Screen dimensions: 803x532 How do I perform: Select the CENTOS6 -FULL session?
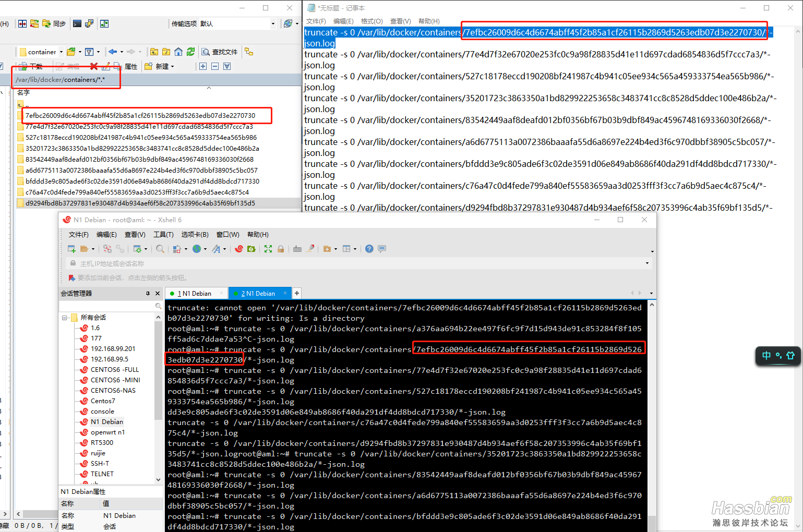[x=115, y=369]
